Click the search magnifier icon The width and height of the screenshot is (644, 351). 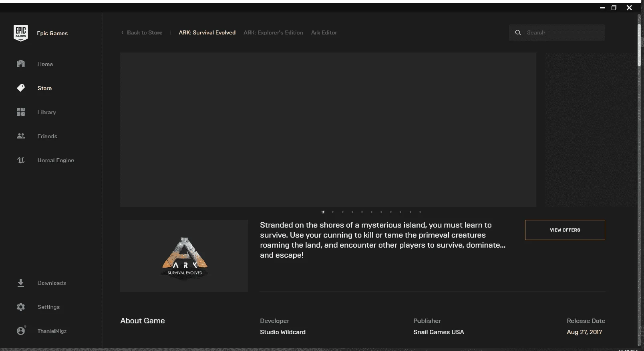518,32
